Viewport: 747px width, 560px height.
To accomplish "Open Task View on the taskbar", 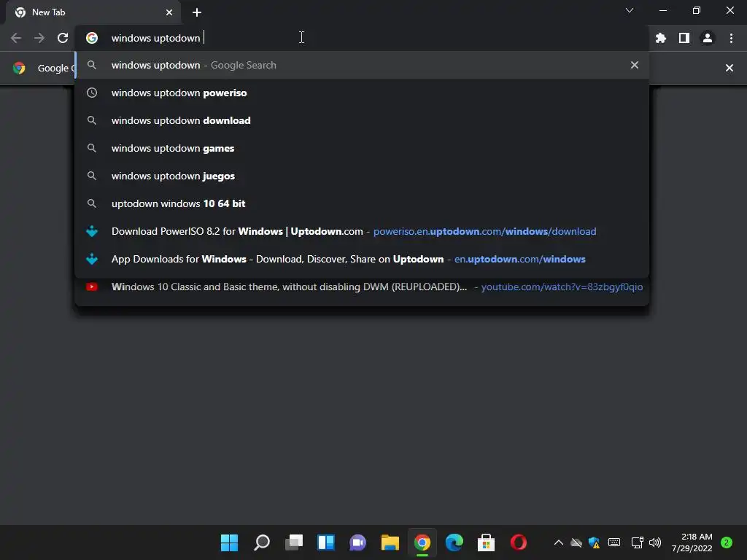I will [x=294, y=542].
